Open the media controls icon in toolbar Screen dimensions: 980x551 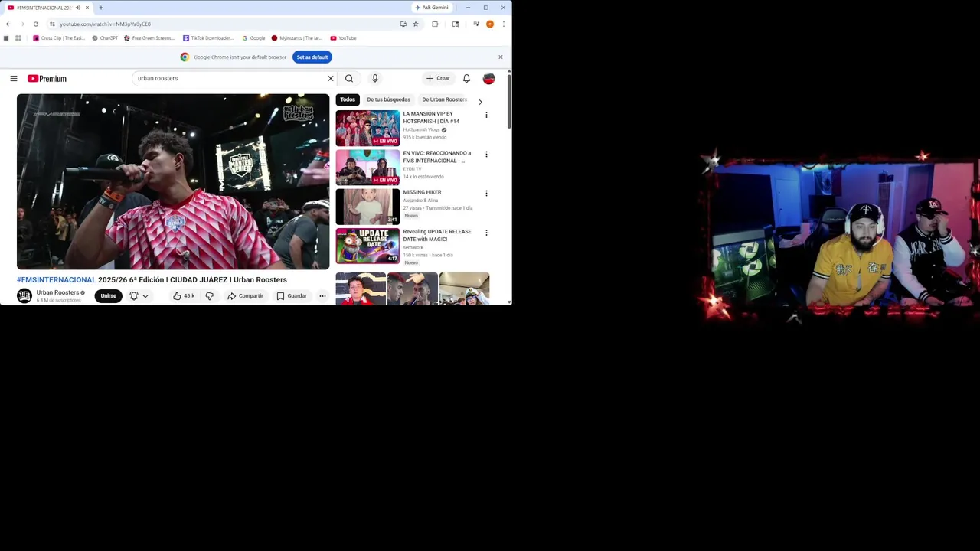coord(476,24)
